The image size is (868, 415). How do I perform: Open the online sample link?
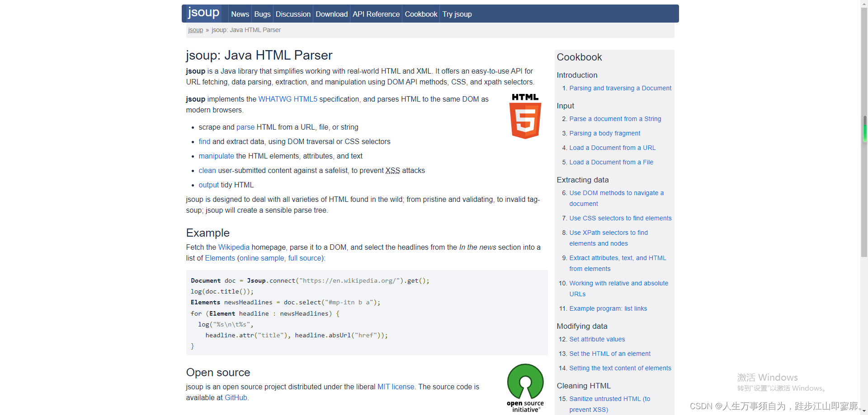click(262, 258)
